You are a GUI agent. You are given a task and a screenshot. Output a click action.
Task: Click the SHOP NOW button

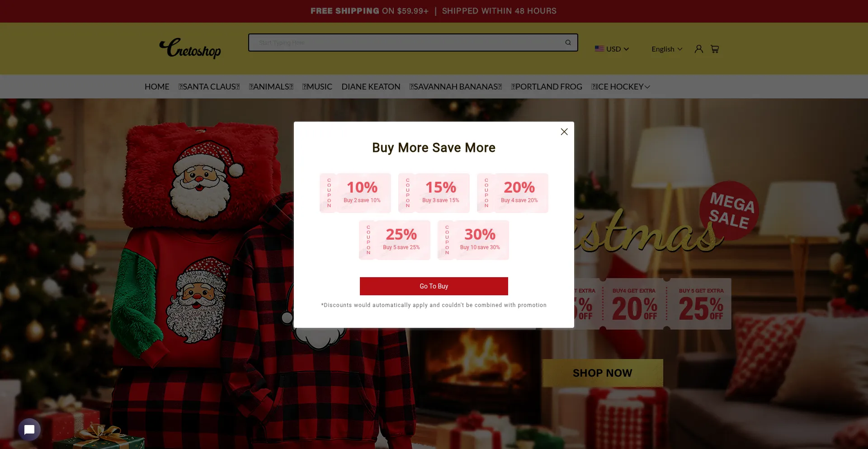tap(603, 373)
